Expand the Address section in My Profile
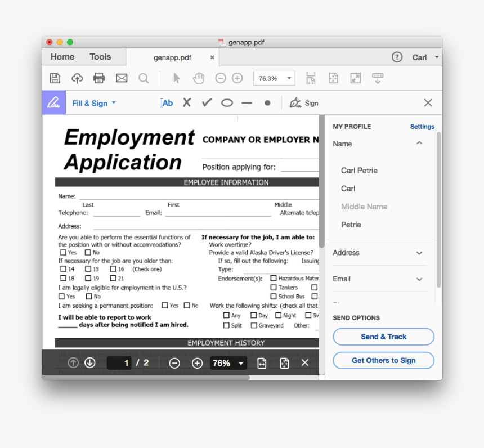 (x=419, y=253)
